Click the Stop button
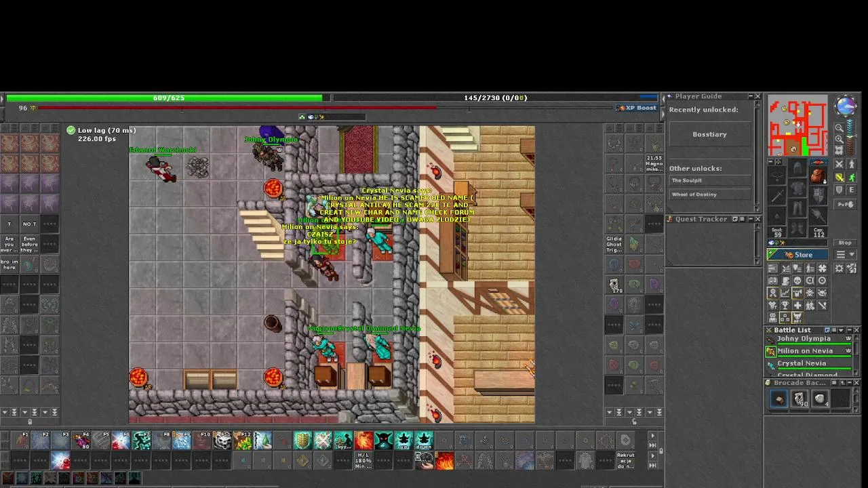 coord(845,243)
